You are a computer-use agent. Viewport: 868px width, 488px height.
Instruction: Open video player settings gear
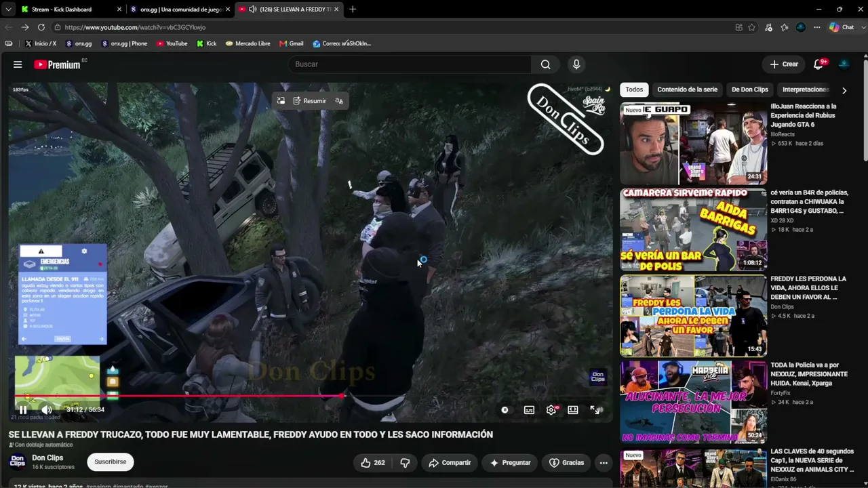pyautogui.click(x=551, y=409)
